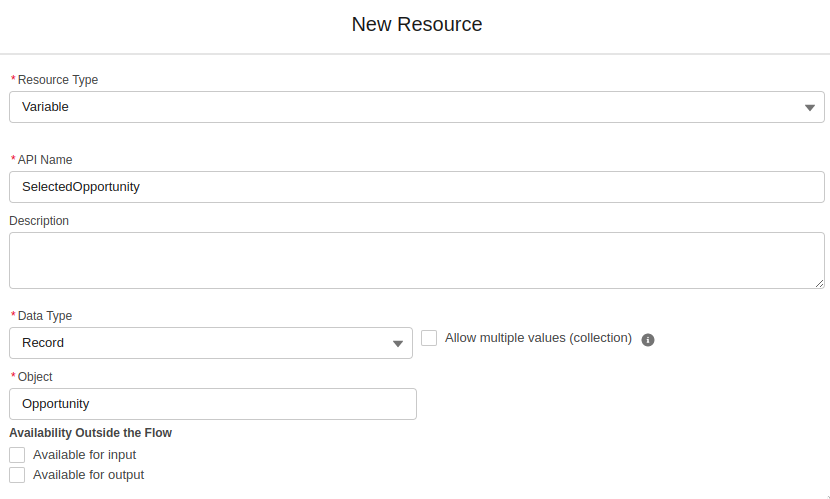
Task: Click the "Available for output" label text
Action: point(88,475)
